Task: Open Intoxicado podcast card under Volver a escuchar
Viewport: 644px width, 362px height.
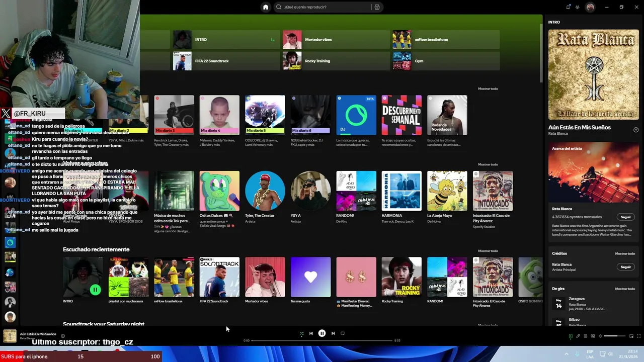Action: tap(493, 200)
